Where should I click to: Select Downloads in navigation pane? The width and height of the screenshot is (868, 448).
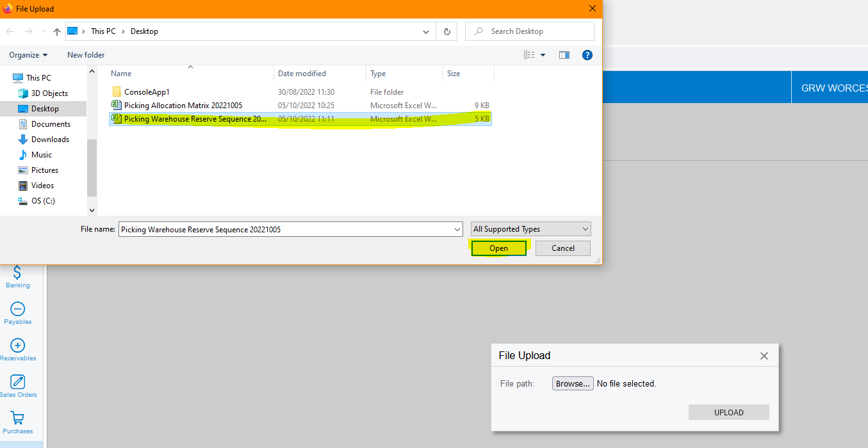pos(50,140)
